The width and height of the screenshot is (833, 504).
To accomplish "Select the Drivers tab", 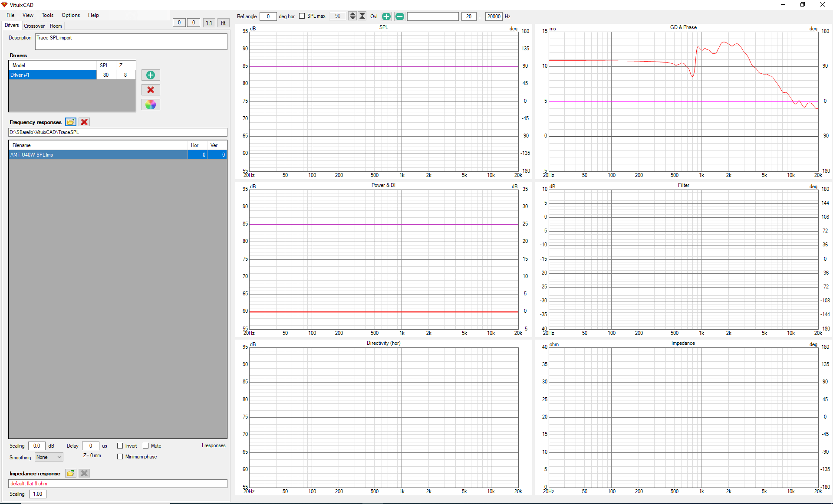I will 12,26.
